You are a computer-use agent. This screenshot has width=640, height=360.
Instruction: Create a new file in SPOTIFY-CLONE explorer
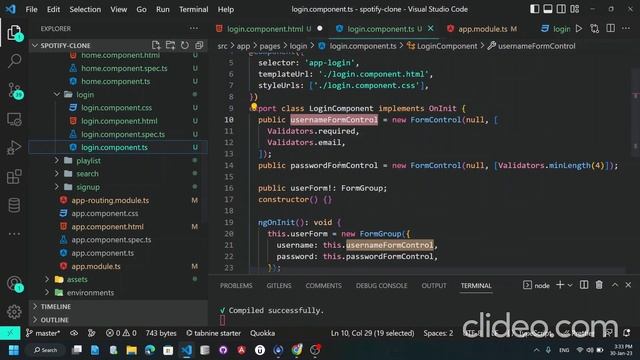pyautogui.click(x=156, y=45)
